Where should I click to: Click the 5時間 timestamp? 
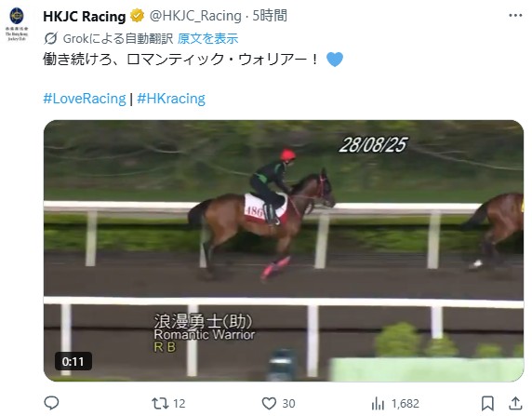[x=270, y=16]
